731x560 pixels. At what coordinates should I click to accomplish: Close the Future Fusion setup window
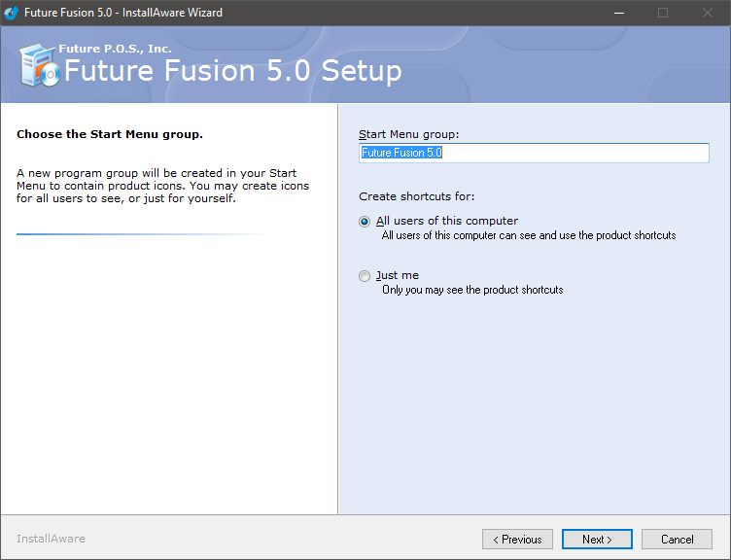click(x=708, y=13)
